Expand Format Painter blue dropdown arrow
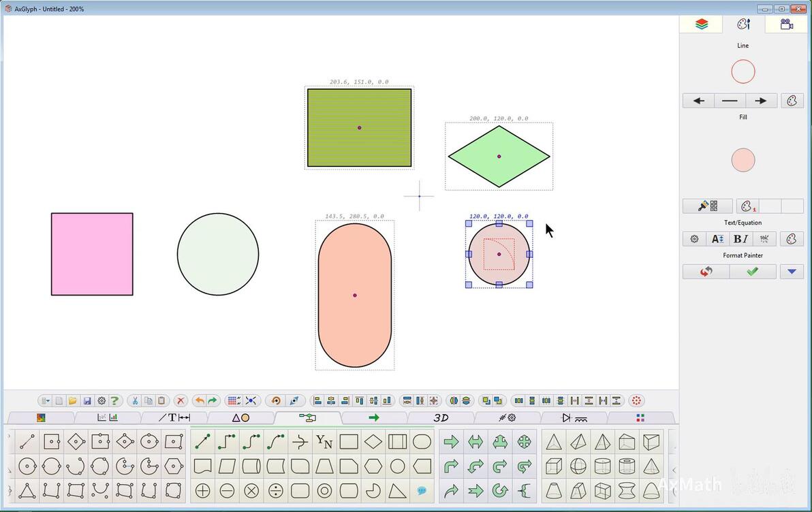 (x=792, y=271)
